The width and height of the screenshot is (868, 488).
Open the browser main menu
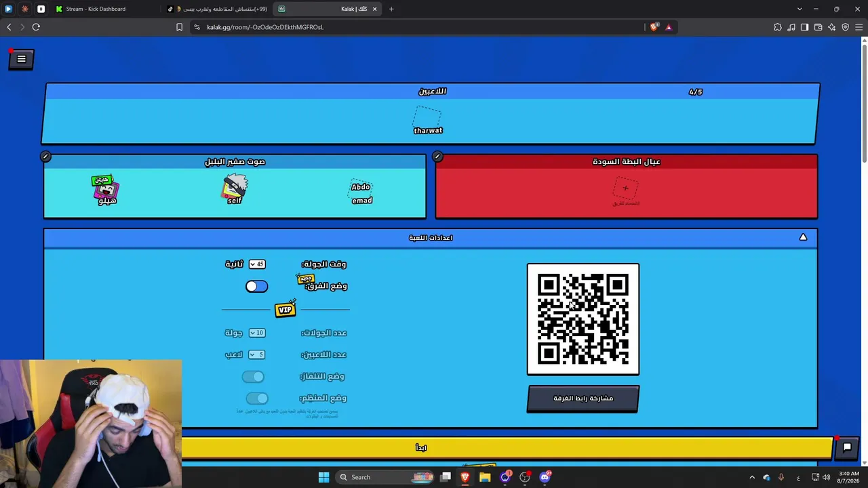point(859,27)
